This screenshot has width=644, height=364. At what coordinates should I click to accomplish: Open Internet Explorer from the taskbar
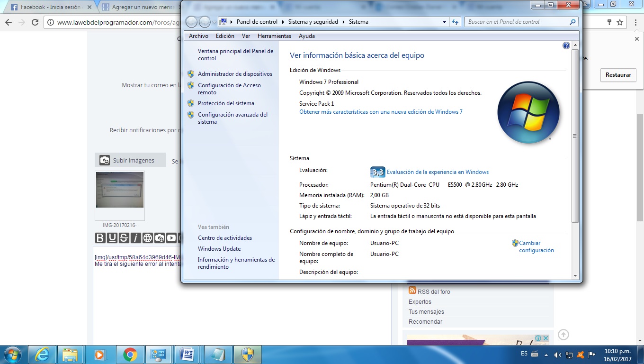42,355
